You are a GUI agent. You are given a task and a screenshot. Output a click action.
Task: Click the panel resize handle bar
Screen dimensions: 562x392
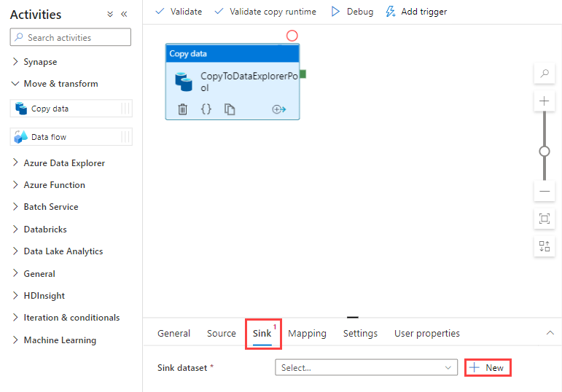pyautogui.click(x=353, y=317)
